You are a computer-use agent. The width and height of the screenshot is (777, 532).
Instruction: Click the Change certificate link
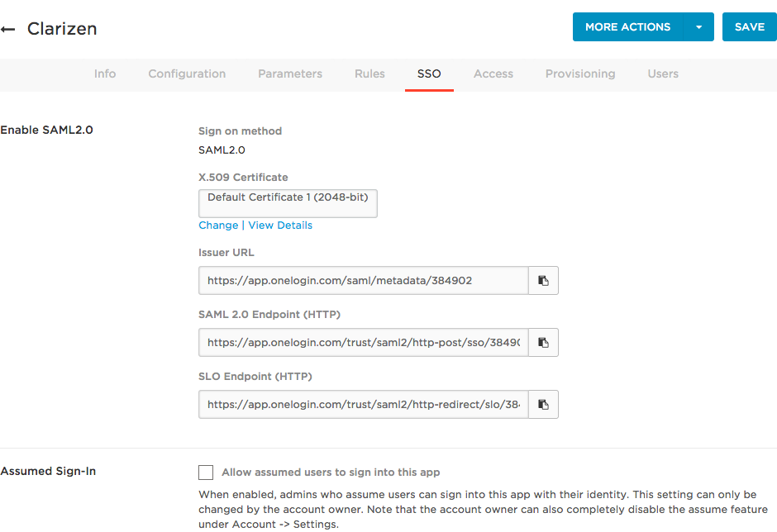(x=218, y=226)
